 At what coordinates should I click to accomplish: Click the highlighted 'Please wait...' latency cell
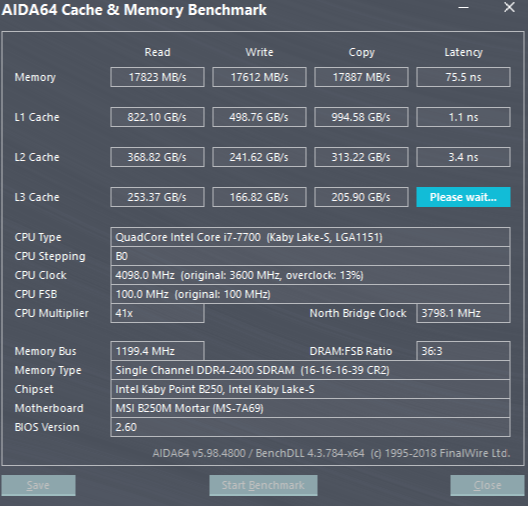pos(463,197)
